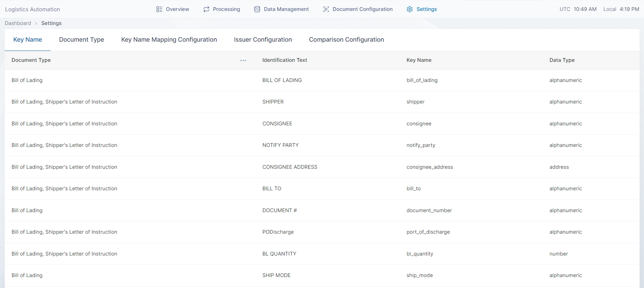Click the Key Name column header
644x288 pixels.
(x=419, y=60)
